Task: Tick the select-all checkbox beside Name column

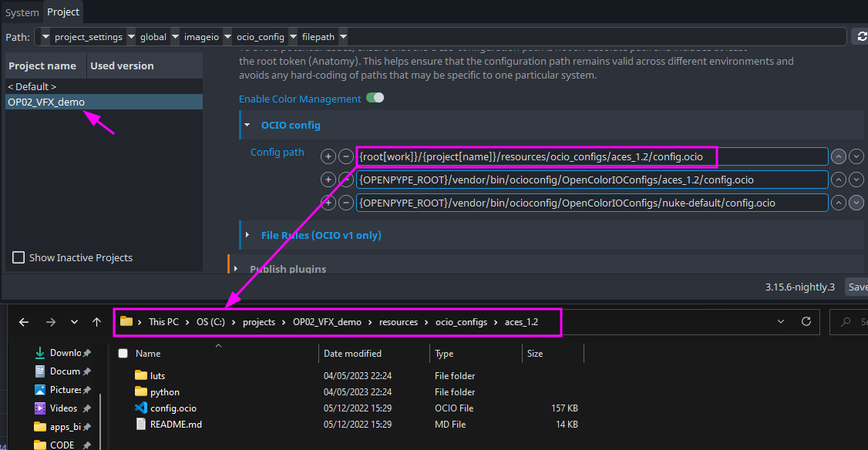Action: 123,354
